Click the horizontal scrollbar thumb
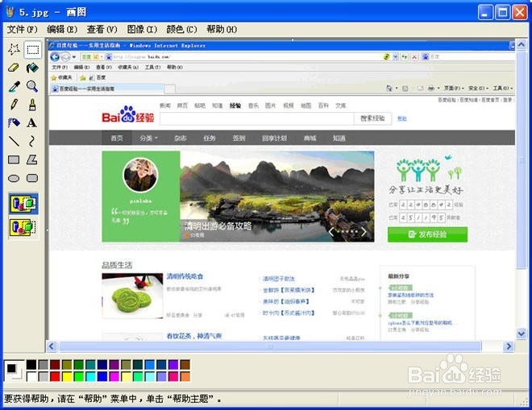The width and height of the screenshot is (532, 410). coord(270,346)
